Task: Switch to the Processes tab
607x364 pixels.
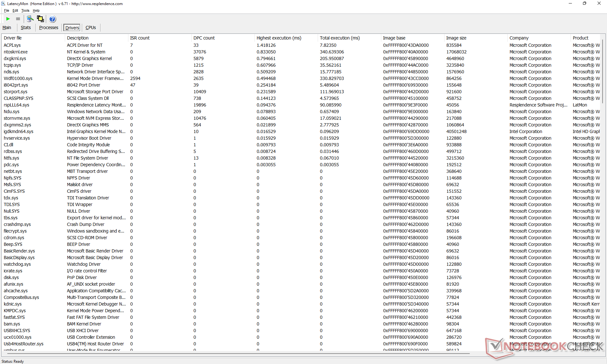Action: (x=48, y=27)
